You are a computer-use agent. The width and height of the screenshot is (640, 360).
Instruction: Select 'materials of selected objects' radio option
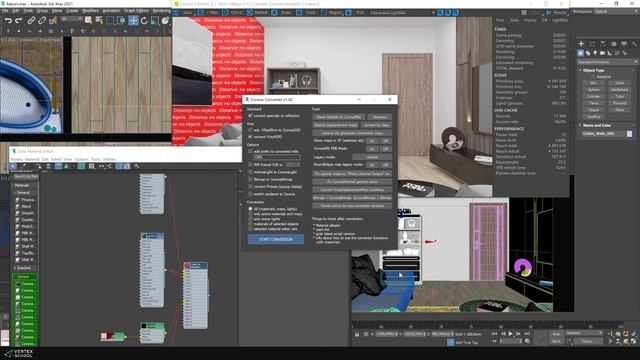point(250,224)
